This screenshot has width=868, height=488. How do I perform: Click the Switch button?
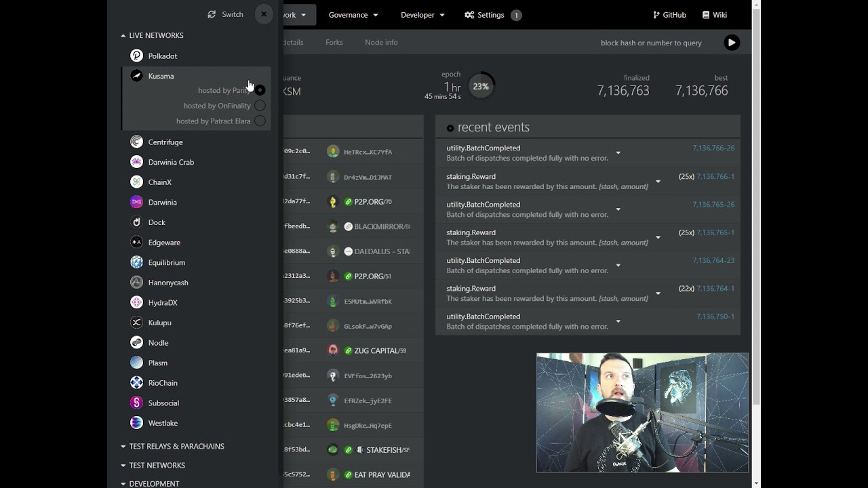coord(226,14)
